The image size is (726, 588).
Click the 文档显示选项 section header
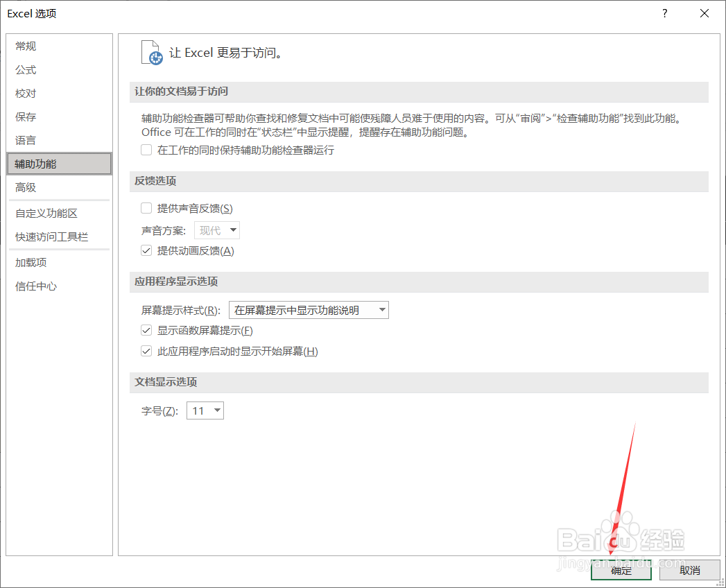point(419,382)
